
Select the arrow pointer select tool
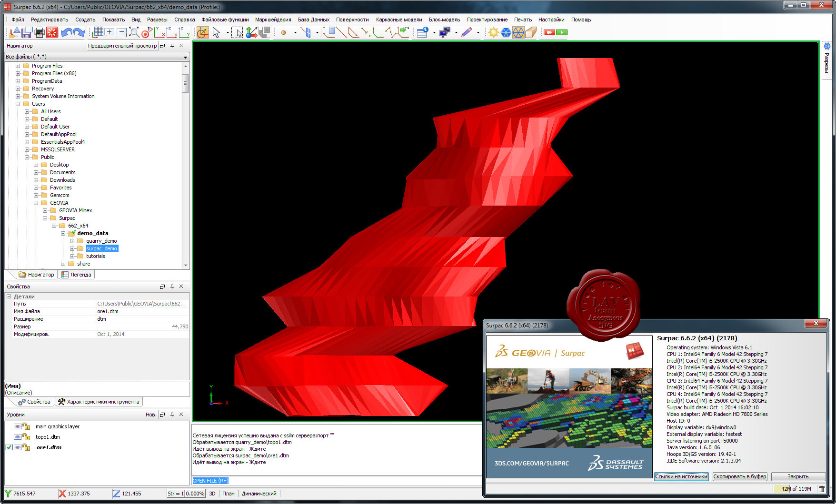pyautogui.click(x=217, y=32)
